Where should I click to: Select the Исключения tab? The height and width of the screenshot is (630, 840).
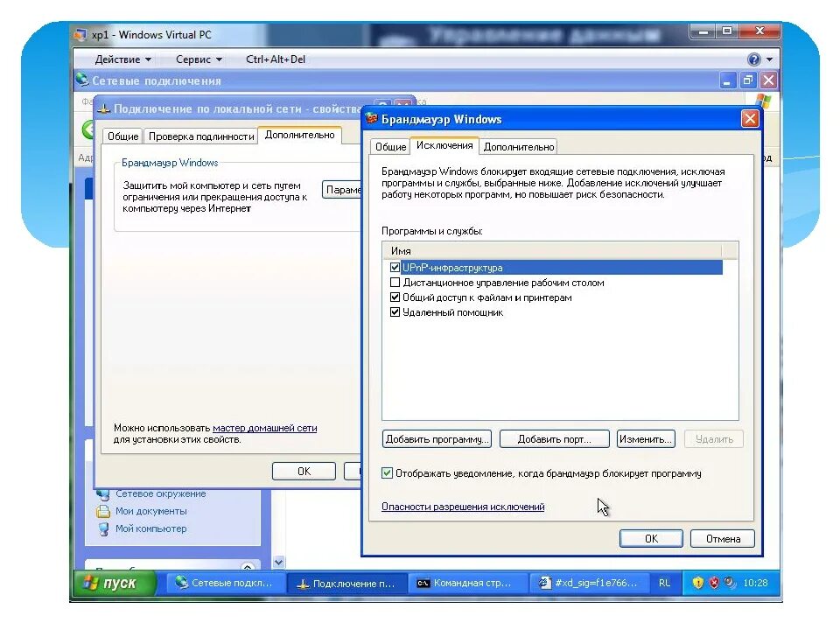click(444, 145)
